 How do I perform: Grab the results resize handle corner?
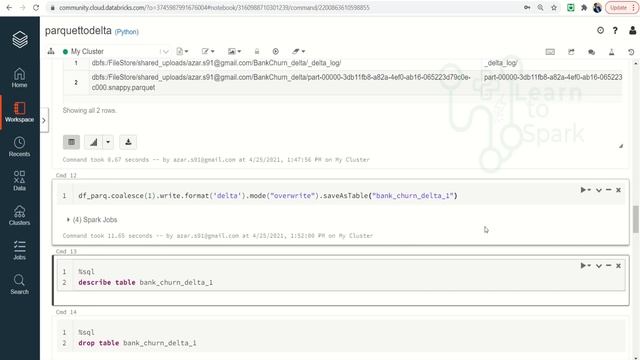point(620,146)
